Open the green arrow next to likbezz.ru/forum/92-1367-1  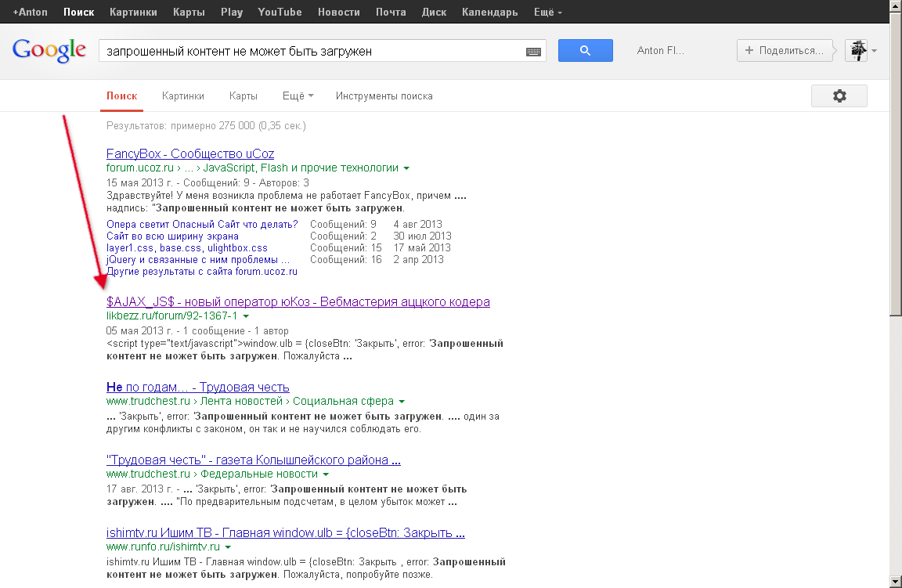point(246,316)
